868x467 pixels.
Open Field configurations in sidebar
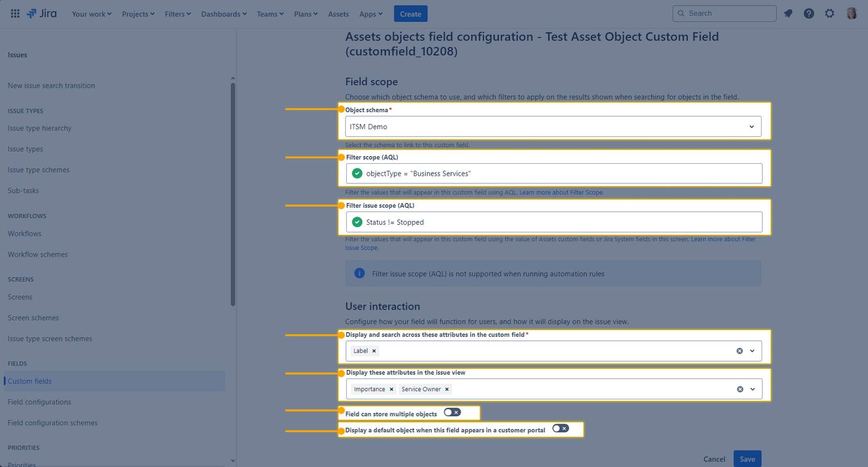coord(39,402)
